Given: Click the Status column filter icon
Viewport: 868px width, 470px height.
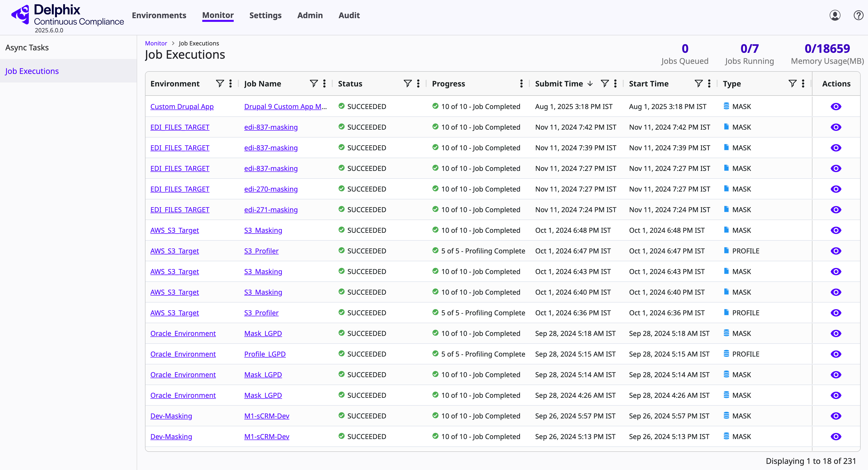Looking at the screenshot, I should (x=407, y=83).
